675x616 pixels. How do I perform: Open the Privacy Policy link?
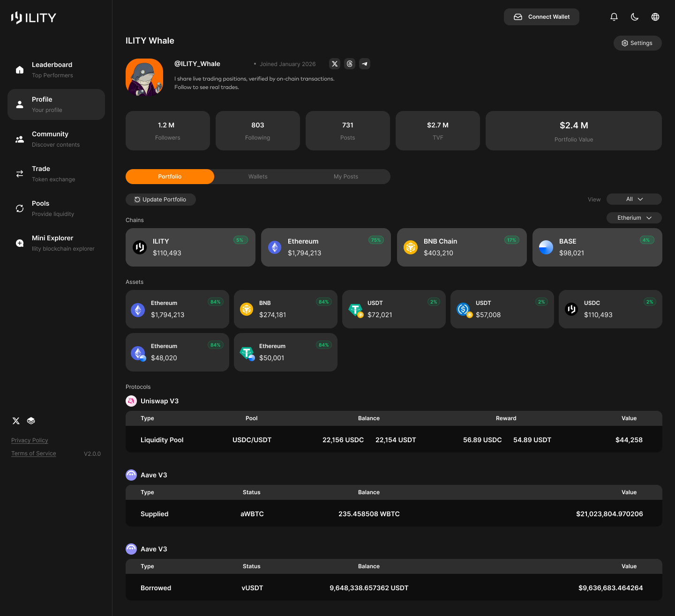pos(30,440)
